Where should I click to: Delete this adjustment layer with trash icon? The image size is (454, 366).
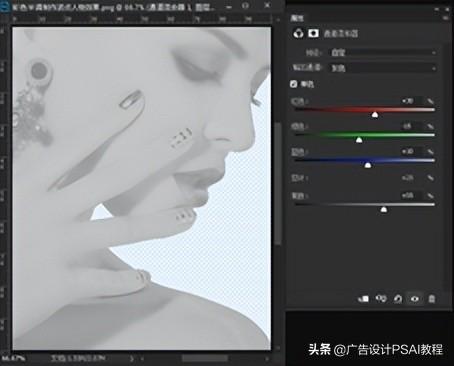(432, 299)
